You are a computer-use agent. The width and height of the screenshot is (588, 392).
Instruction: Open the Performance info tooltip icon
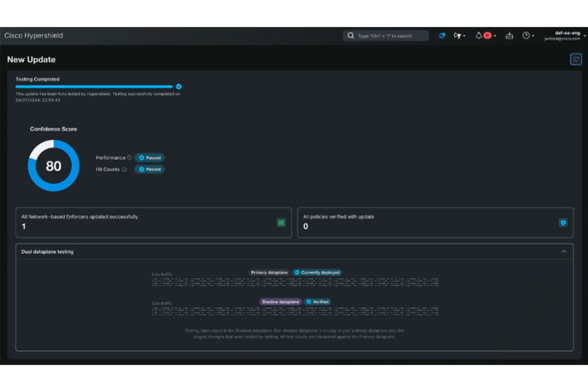(x=130, y=158)
